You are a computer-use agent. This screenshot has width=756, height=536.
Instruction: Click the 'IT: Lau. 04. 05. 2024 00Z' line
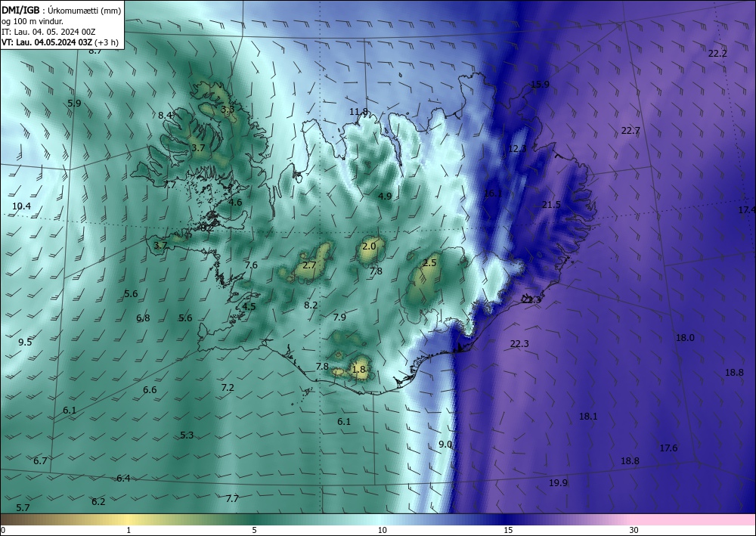click(x=48, y=31)
